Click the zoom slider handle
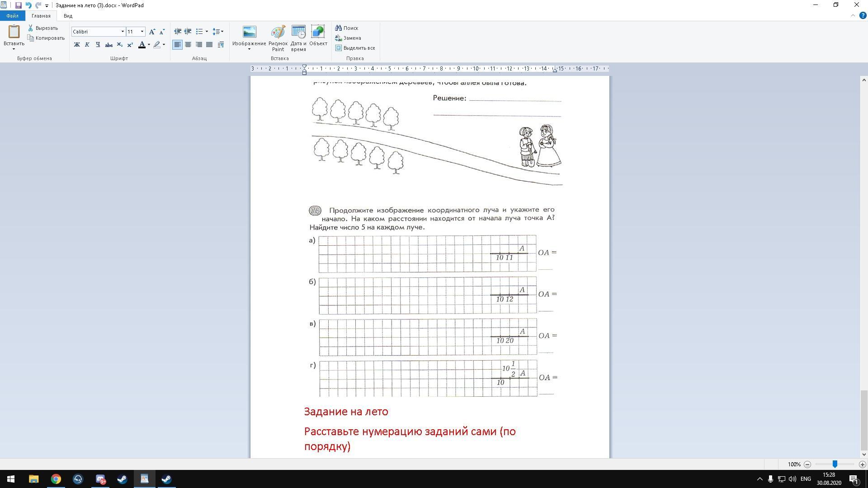The height and width of the screenshot is (488, 868). pyautogui.click(x=835, y=464)
